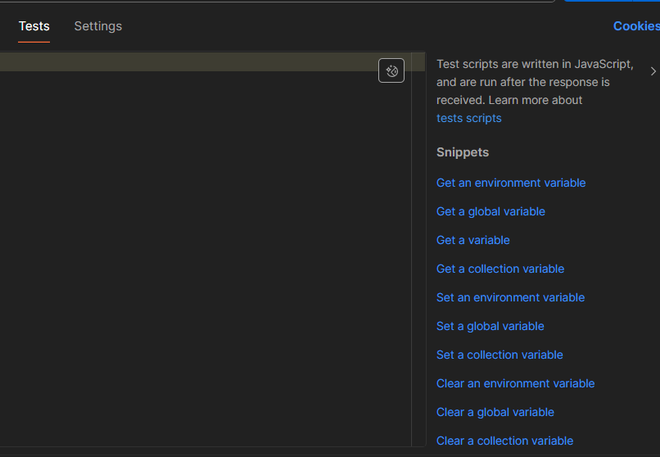Select 'Clear a global variable' snippet
Image resolution: width=660 pixels, height=457 pixels.
pos(495,412)
